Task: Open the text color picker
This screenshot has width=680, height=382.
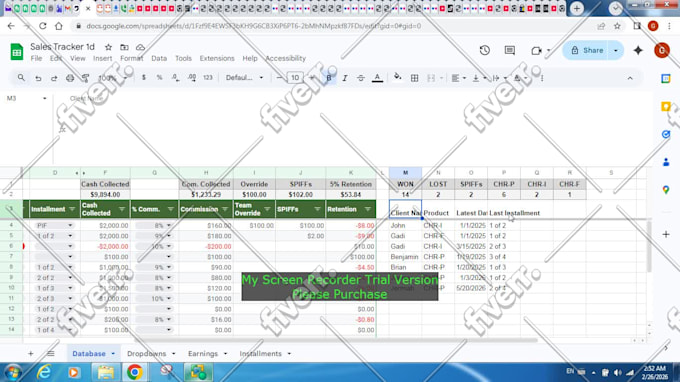Action: tap(377, 78)
